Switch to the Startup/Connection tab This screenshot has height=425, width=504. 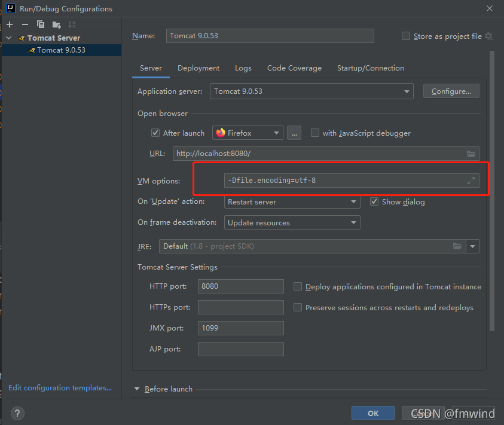coord(370,68)
